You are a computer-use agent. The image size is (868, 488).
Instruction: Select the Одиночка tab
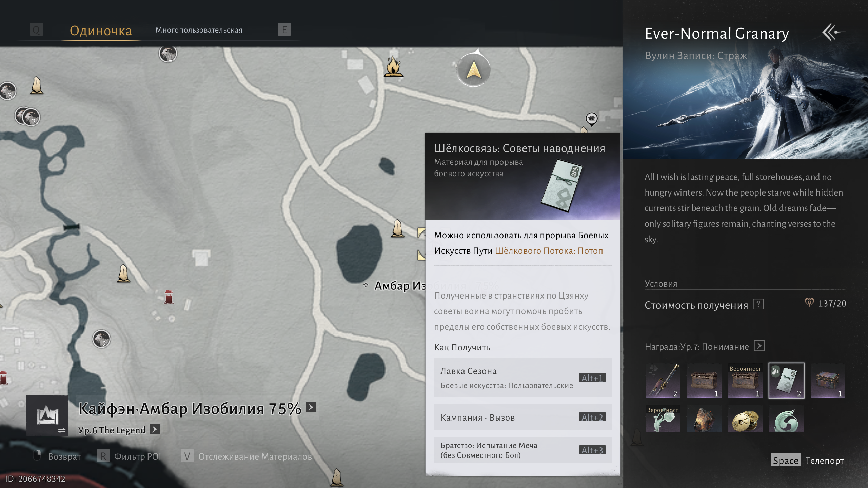coord(101,31)
